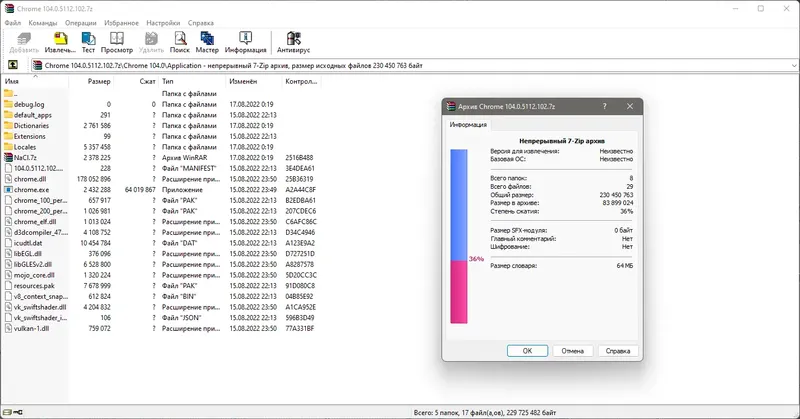
Task: Click the blue part of compression ratio bar
Action: click(x=459, y=205)
